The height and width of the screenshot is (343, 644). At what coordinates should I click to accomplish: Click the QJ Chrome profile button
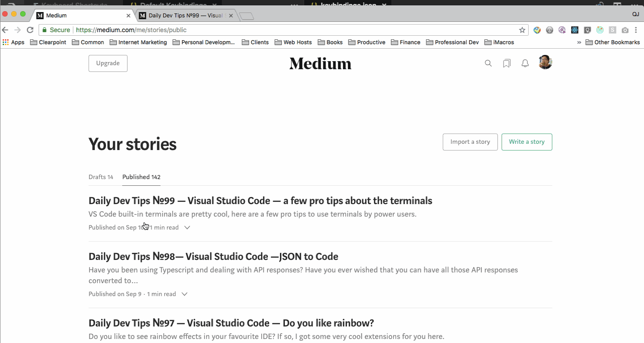[x=636, y=14]
